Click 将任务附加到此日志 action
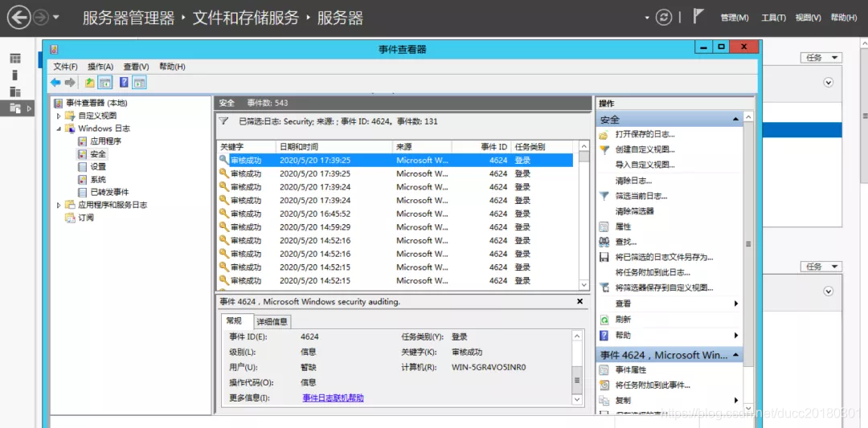Viewport: 868px width, 428px height. point(653,272)
